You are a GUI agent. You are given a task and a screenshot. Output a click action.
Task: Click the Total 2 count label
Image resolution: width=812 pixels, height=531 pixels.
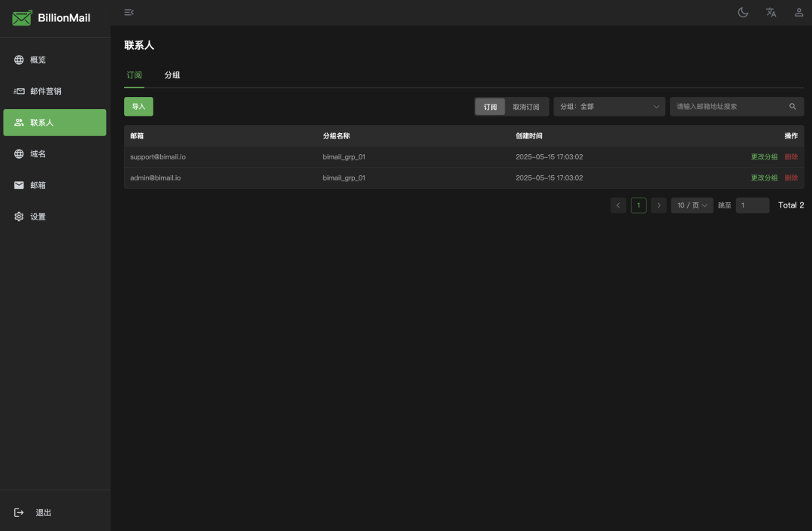pos(791,205)
